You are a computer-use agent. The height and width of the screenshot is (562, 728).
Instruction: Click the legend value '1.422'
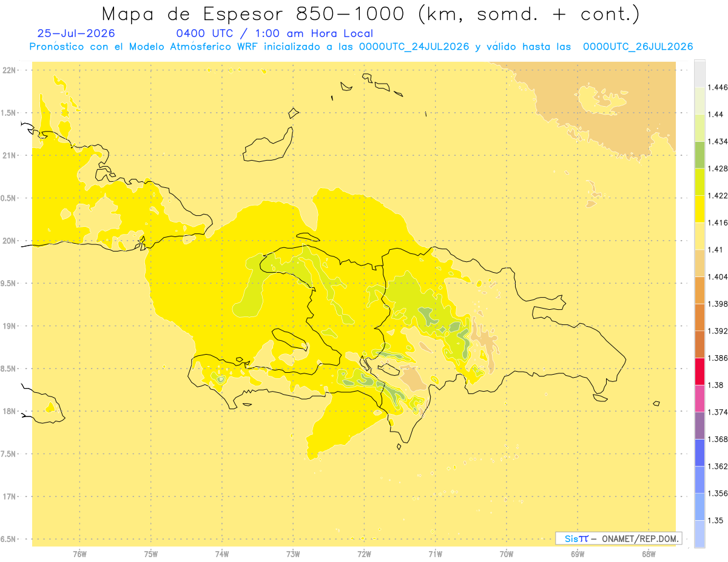[x=718, y=196]
